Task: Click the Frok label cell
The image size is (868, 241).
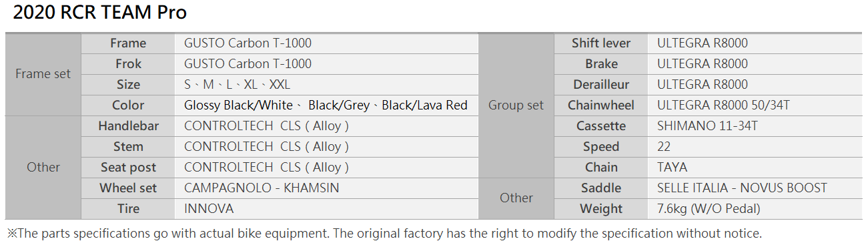Action: pos(128,64)
